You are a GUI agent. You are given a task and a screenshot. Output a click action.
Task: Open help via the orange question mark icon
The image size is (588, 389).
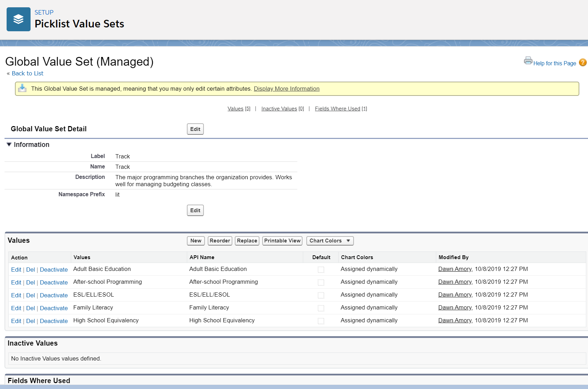(x=583, y=63)
